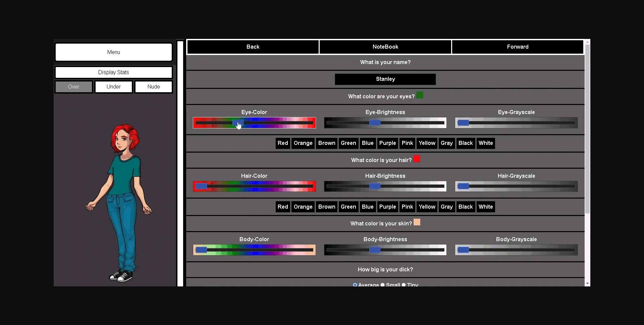Select the Yellow hair color preset

pyautogui.click(x=427, y=207)
